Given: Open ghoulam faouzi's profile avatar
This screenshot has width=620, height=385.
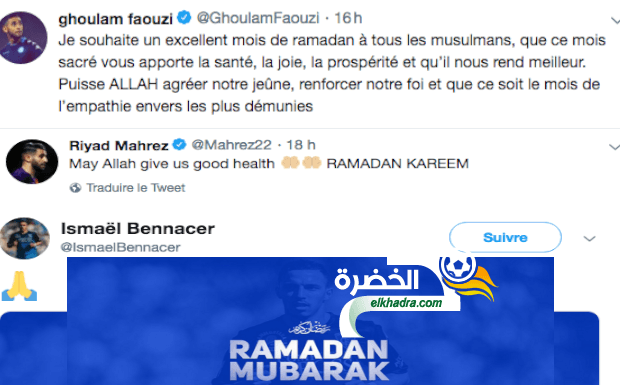Looking at the screenshot, I should coord(23,37).
